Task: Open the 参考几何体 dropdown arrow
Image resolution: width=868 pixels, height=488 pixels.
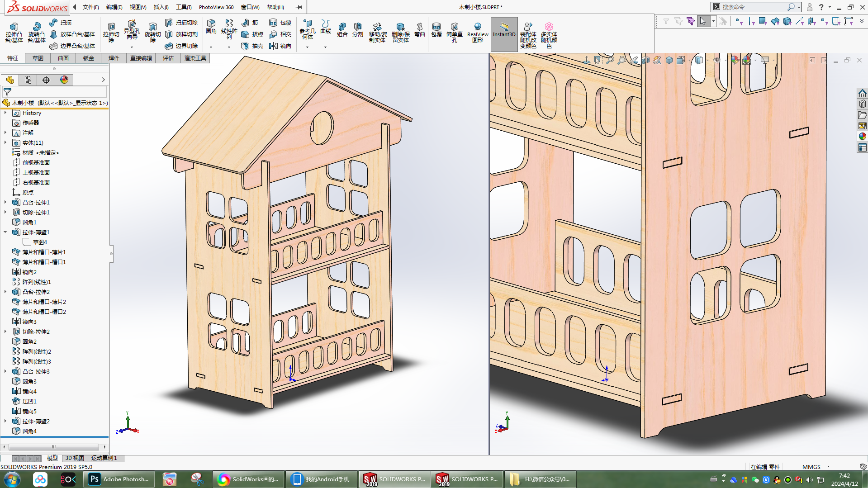Action: coord(307,47)
